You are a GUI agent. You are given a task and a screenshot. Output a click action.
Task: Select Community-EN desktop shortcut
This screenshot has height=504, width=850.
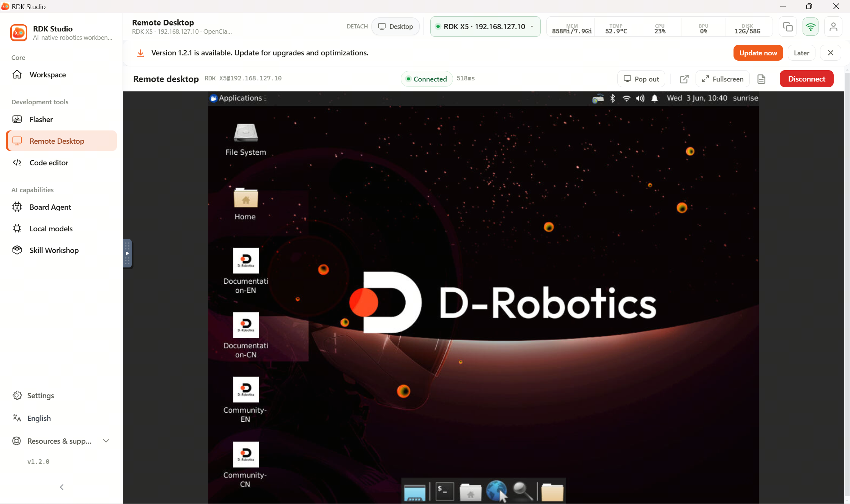pos(246,400)
